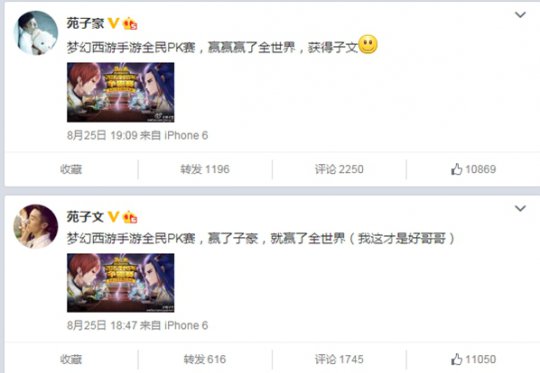540x373 pixels.
Task: Open comments 评论 1745
Action: (339, 359)
